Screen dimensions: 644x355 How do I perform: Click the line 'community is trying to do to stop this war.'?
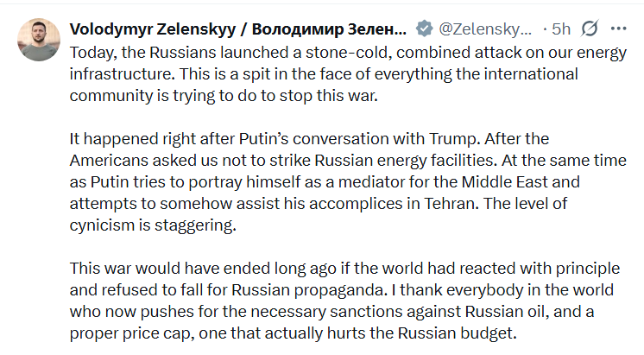pyautogui.click(x=224, y=96)
